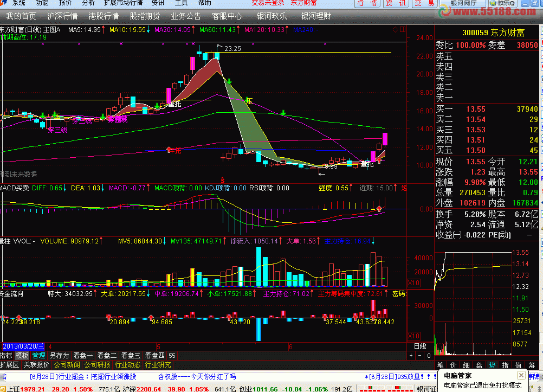This screenshot has height=392, width=543.
Task: Switch to 港股行情
Action: (104, 16)
